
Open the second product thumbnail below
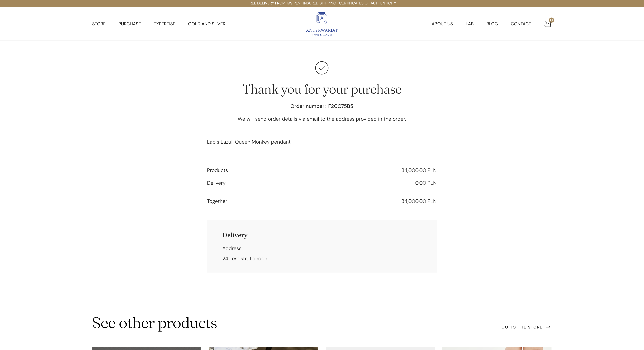coord(263,349)
